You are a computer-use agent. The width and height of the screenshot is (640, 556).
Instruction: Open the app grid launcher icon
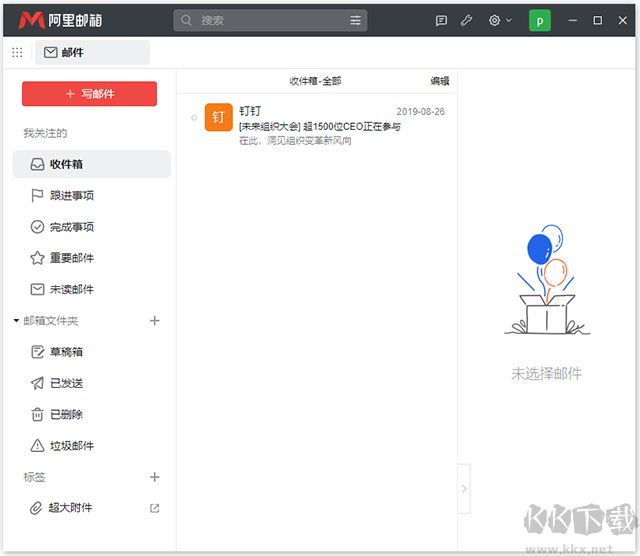(17, 52)
